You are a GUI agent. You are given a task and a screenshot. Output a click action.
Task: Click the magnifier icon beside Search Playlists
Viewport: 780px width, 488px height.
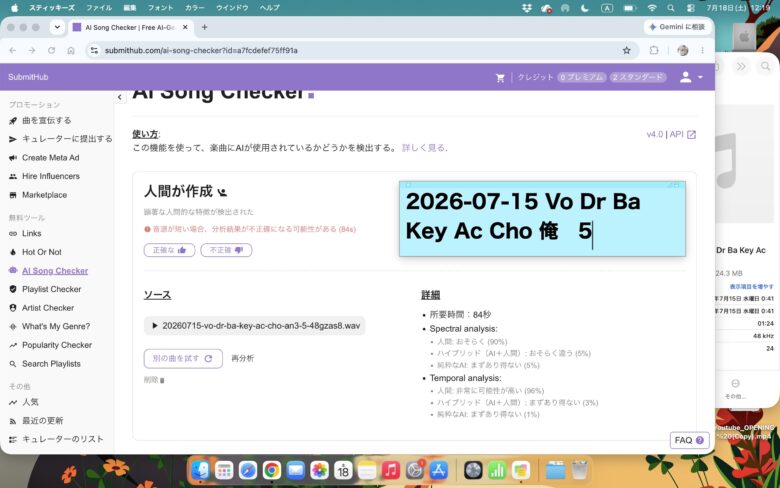pyautogui.click(x=13, y=364)
